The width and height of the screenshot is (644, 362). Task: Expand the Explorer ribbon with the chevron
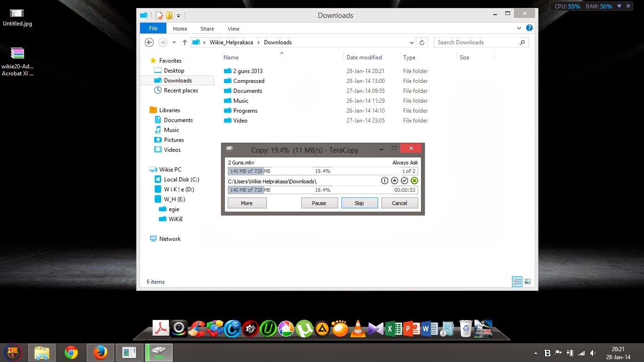coord(519,28)
